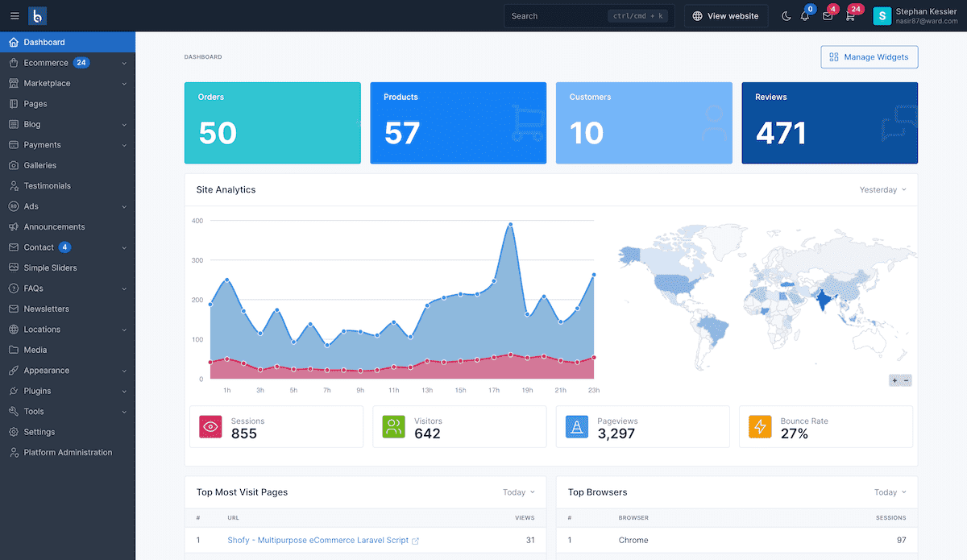Click the Bounce Rate lightning icon
Viewport: 967px width, 560px height.
coord(760,427)
